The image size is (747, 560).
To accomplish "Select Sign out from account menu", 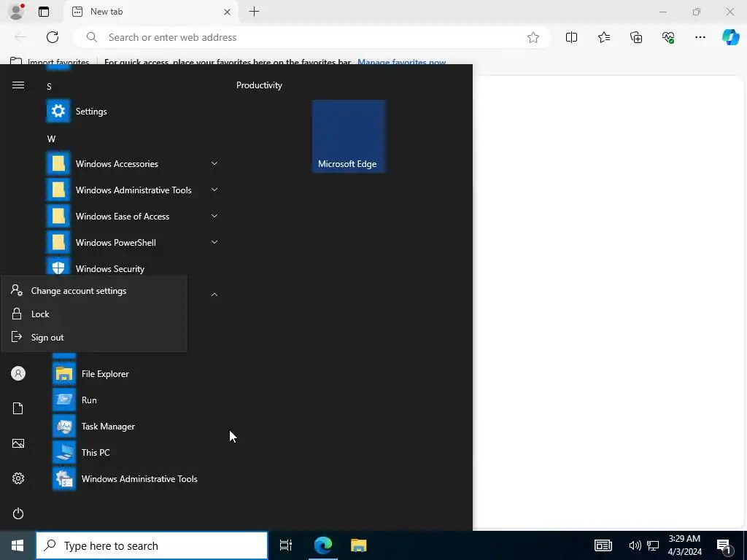I will coord(94,337).
